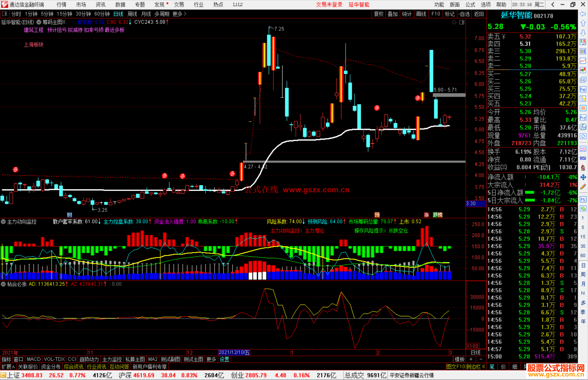Click the stacked windows icon in sidebar

click(583, 80)
